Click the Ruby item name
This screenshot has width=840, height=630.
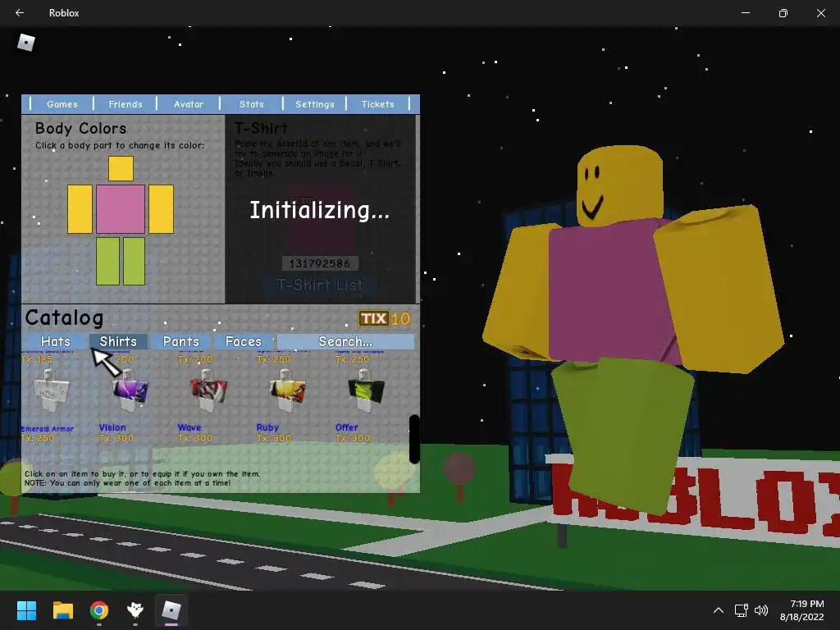pyautogui.click(x=268, y=427)
